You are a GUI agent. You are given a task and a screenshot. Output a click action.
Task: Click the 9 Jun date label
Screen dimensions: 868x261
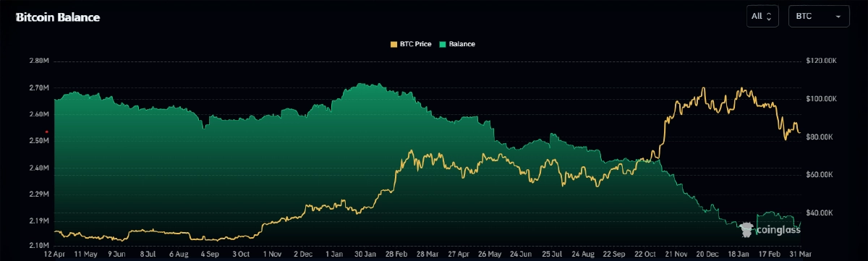pos(117,254)
